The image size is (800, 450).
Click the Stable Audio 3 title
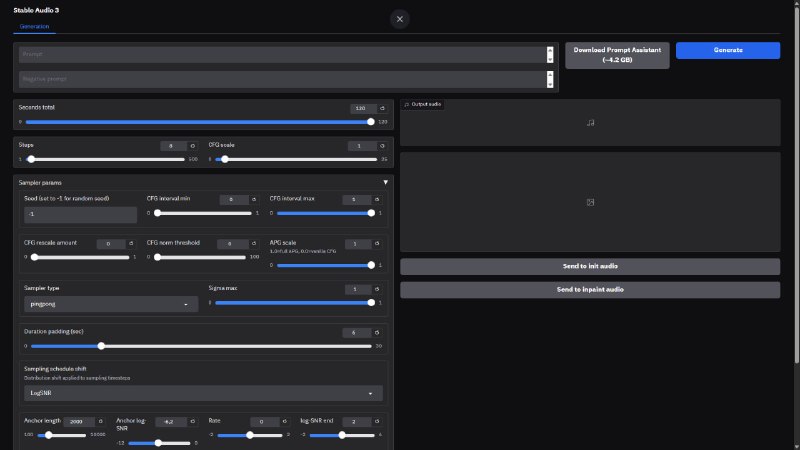tap(36, 10)
